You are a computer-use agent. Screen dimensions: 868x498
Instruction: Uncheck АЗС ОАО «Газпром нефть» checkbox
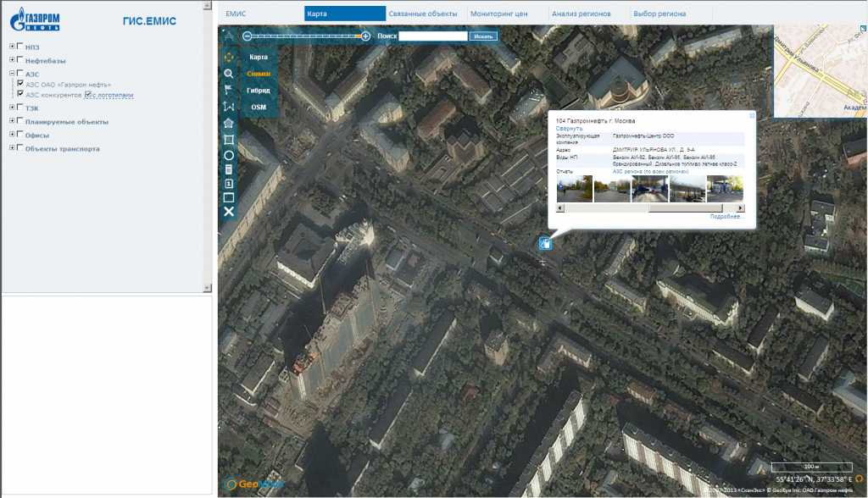pos(20,84)
